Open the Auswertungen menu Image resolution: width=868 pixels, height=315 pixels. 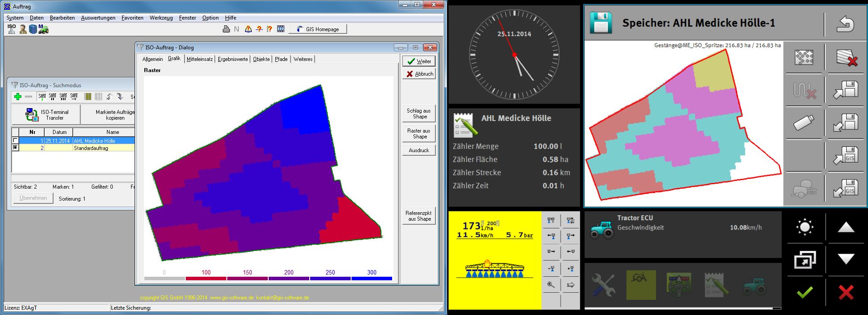click(98, 18)
